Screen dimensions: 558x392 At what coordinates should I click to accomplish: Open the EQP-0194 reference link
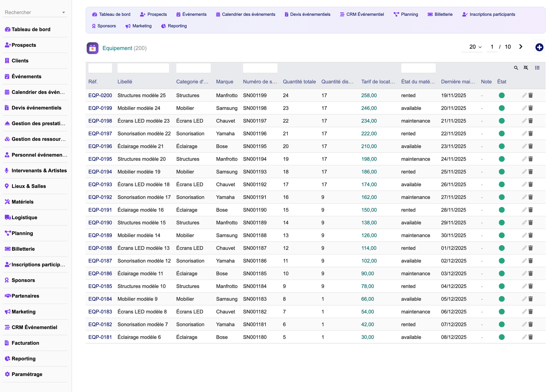pyautogui.click(x=100, y=172)
